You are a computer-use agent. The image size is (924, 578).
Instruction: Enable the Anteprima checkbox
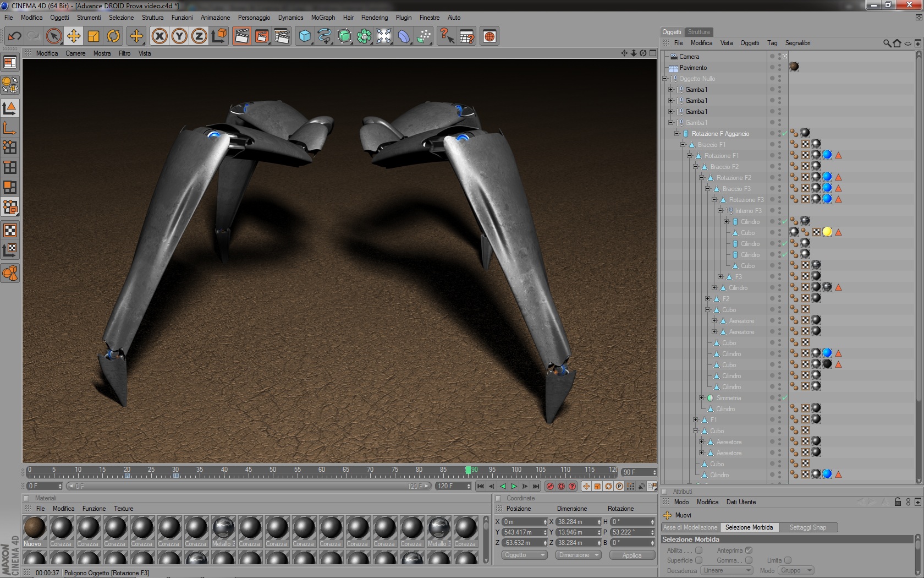[x=749, y=550]
